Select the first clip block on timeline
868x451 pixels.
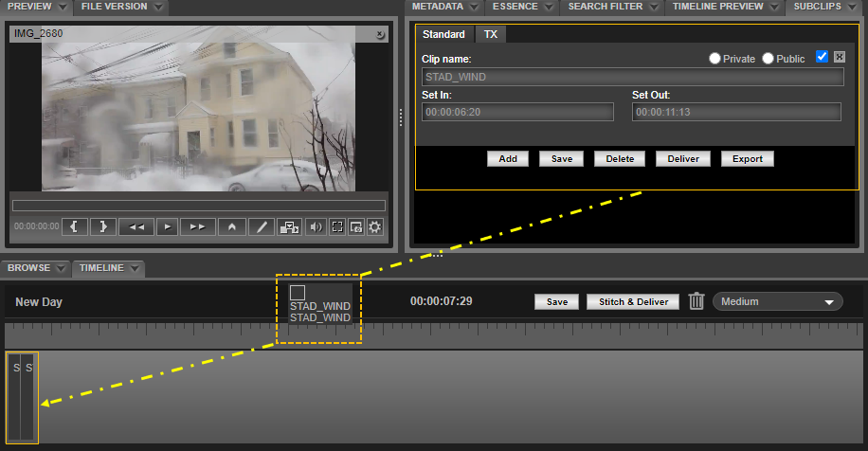coord(14,397)
